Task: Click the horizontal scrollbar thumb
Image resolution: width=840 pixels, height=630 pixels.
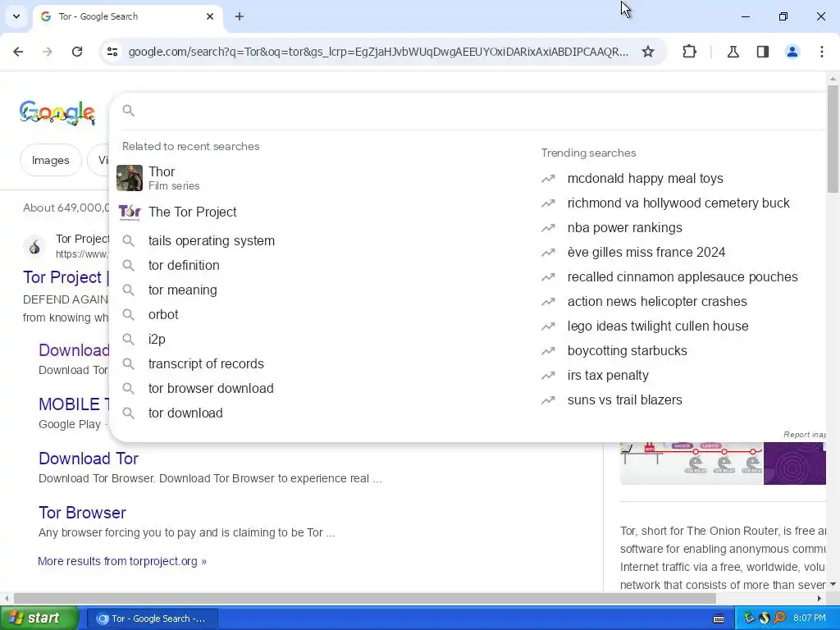Action: pyautogui.click(x=364, y=598)
